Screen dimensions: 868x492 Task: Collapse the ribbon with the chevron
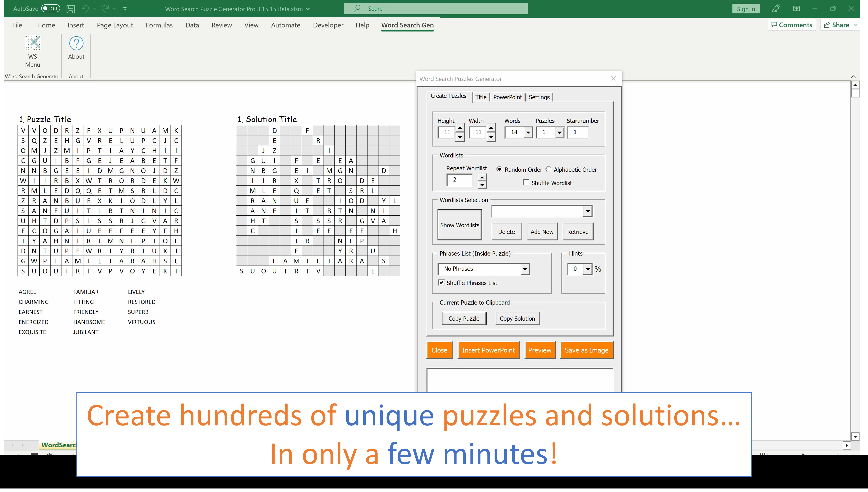[853, 77]
